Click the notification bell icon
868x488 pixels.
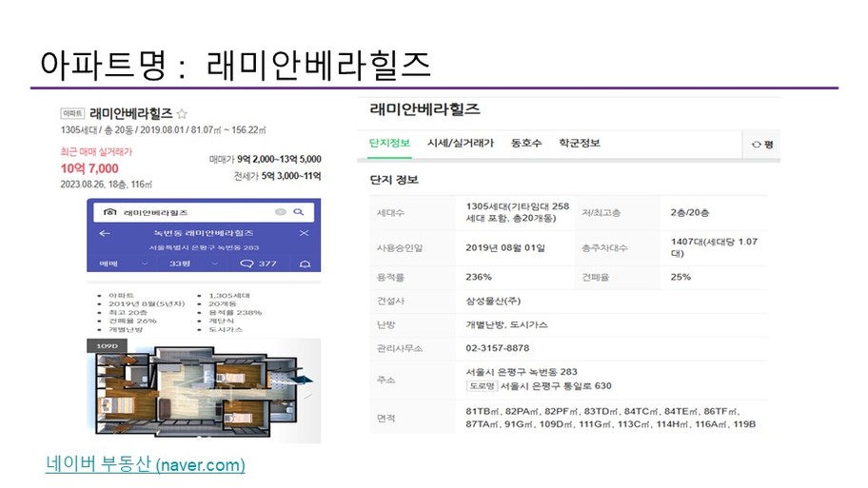305,264
